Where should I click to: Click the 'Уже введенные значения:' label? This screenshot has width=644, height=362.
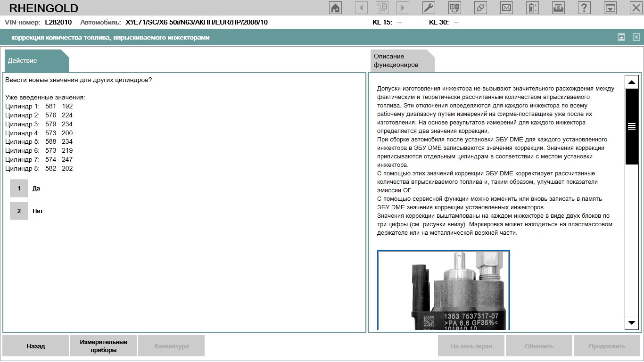point(45,98)
